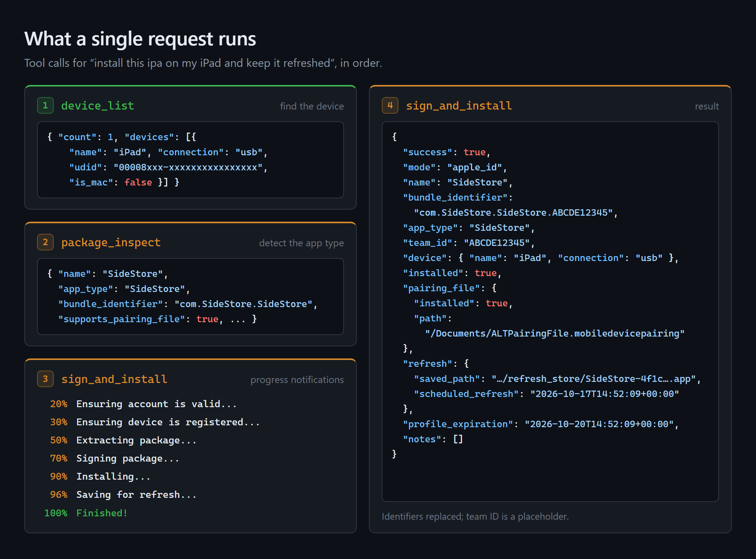Image resolution: width=756 pixels, height=559 pixels.
Task: Click the '"scheduled_refresh"' timestamp line
Action: pos(547,394)
